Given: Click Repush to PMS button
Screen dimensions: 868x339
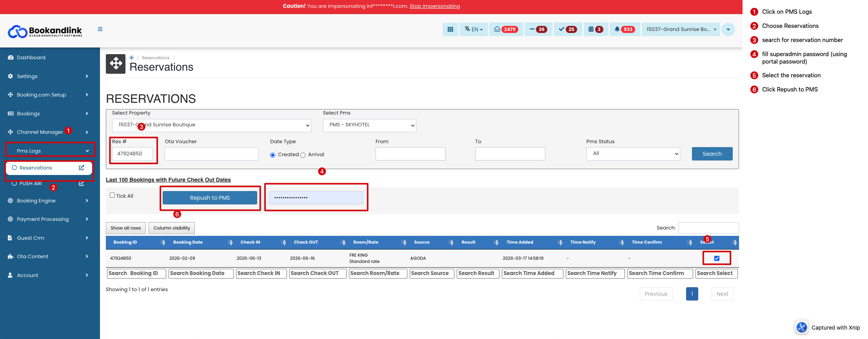Looking at the screenshot, I should (x=210, y=198).
